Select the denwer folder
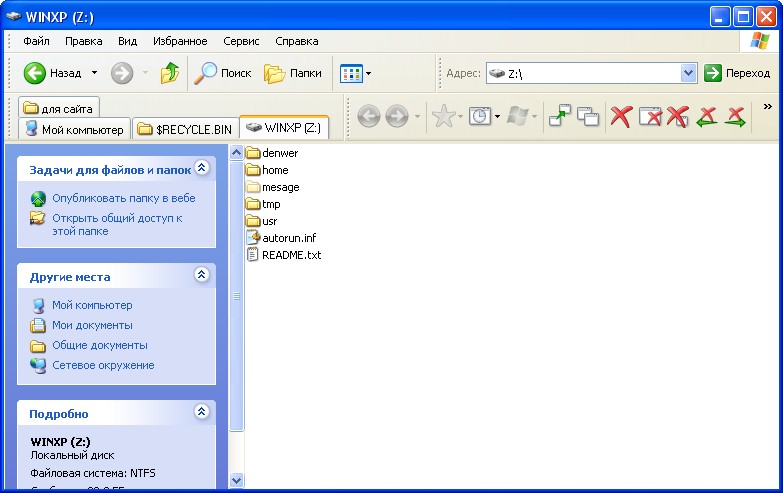This screenshot has height=493, width=783. (x=272, y=153)
